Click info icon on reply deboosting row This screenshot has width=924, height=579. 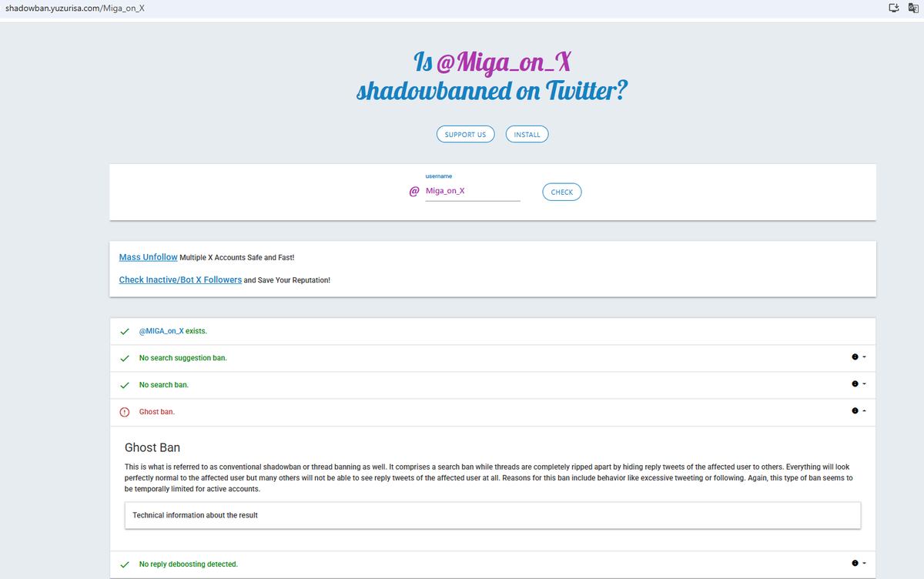tap(855, 564)
